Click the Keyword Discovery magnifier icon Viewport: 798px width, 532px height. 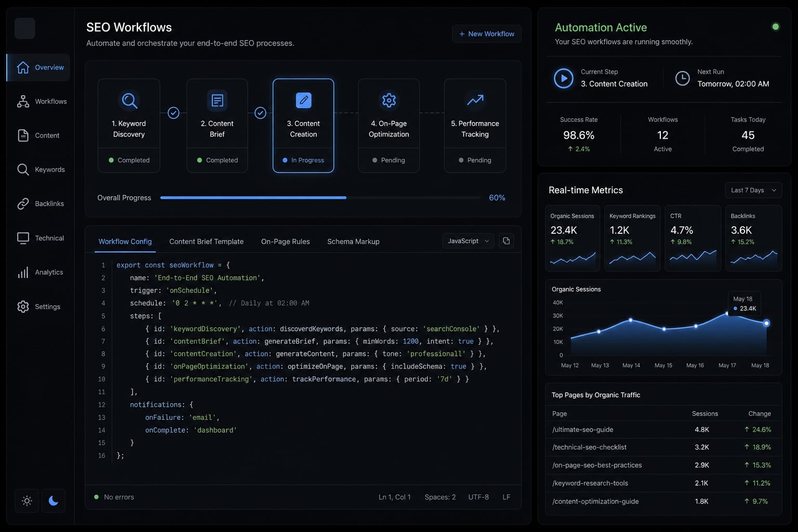129,100
